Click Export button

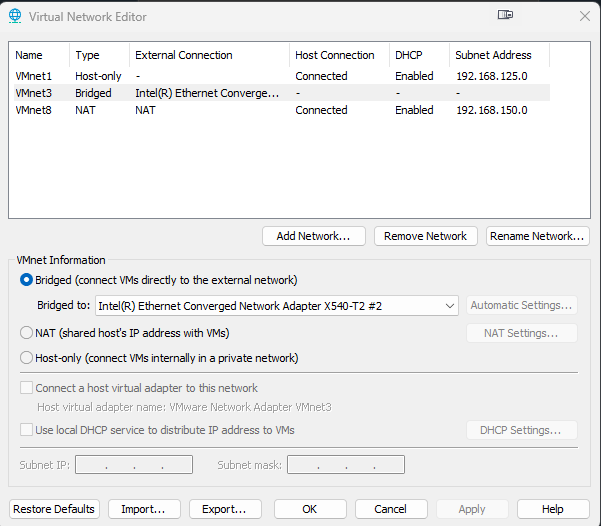[225, 509]
